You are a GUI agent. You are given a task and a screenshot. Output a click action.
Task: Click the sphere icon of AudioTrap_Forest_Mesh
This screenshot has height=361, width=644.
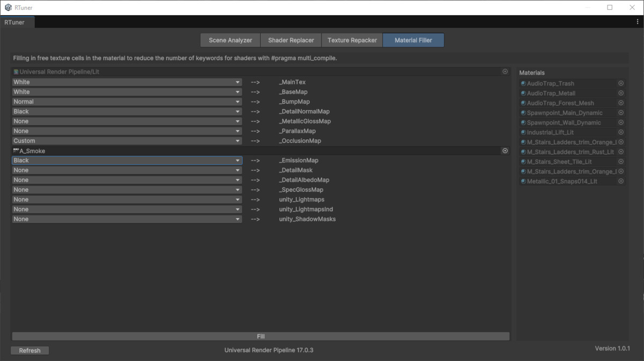tap(523, 103)
